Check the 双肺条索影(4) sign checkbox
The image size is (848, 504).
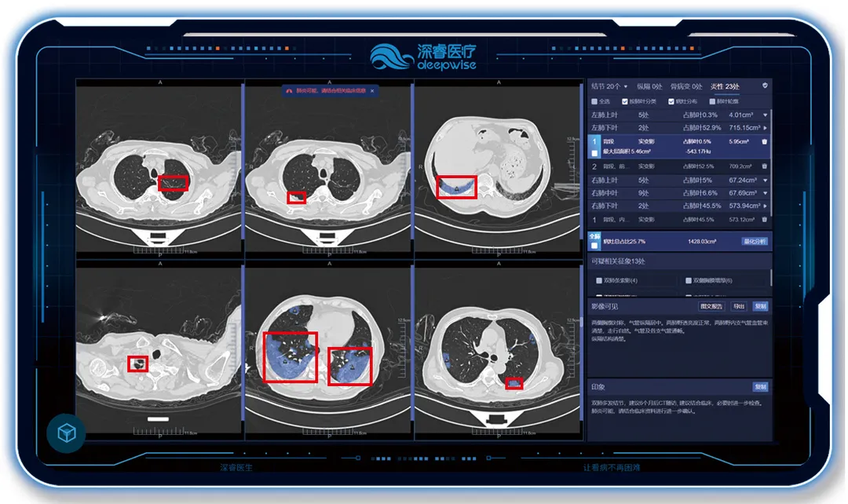coord(598,281)
